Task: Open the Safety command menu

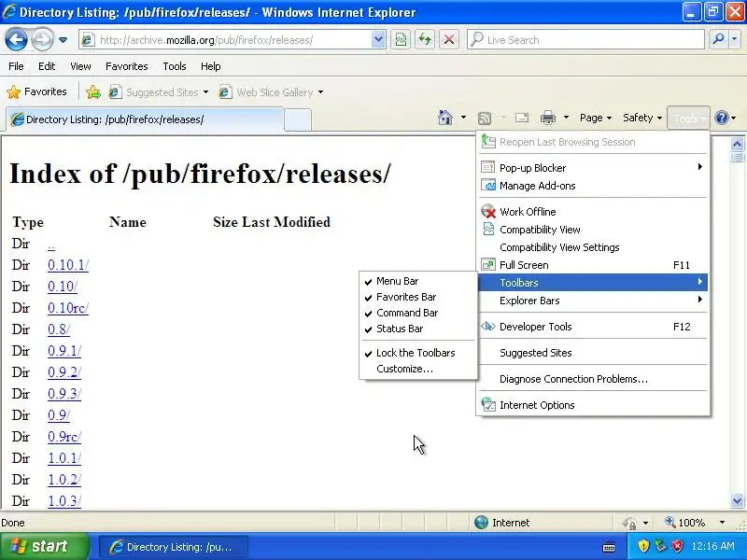Action: tap(642, 118)
